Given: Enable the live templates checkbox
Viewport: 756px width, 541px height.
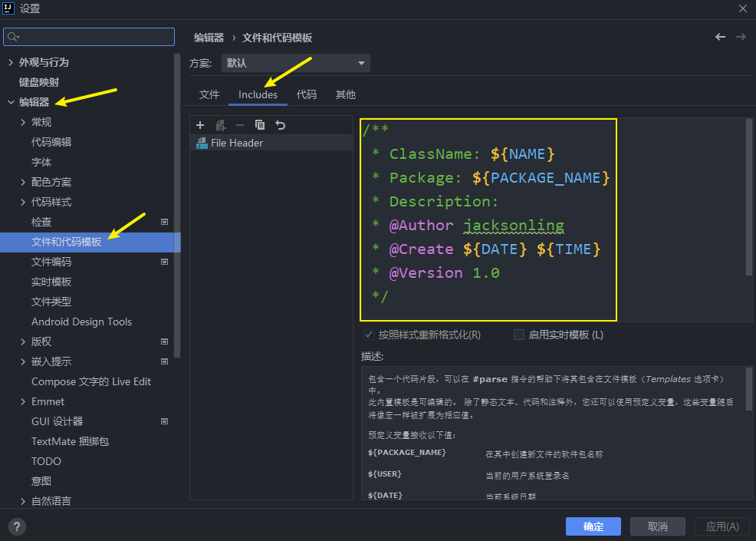Looking at the screenshot, I should click(519, 335).
